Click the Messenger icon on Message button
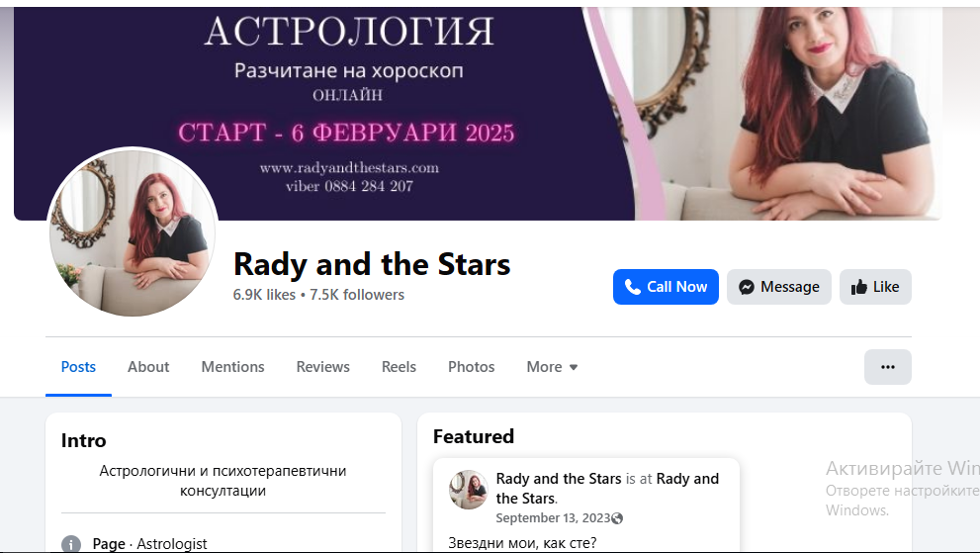Image resolution: width=980 pixels, height=553 pixels. click(x=747, y=287)
